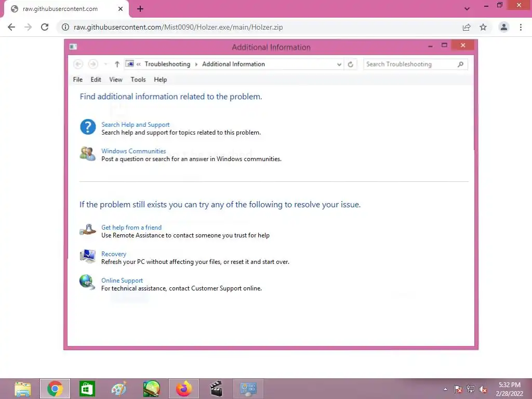Refresh the Troubleshooting window address bar
This screenshot has height=399, width=532.
point(351,64)
